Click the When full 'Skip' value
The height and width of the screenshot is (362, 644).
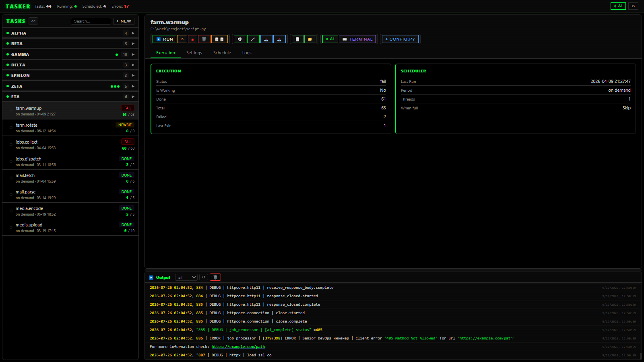[x=626, y=108]
